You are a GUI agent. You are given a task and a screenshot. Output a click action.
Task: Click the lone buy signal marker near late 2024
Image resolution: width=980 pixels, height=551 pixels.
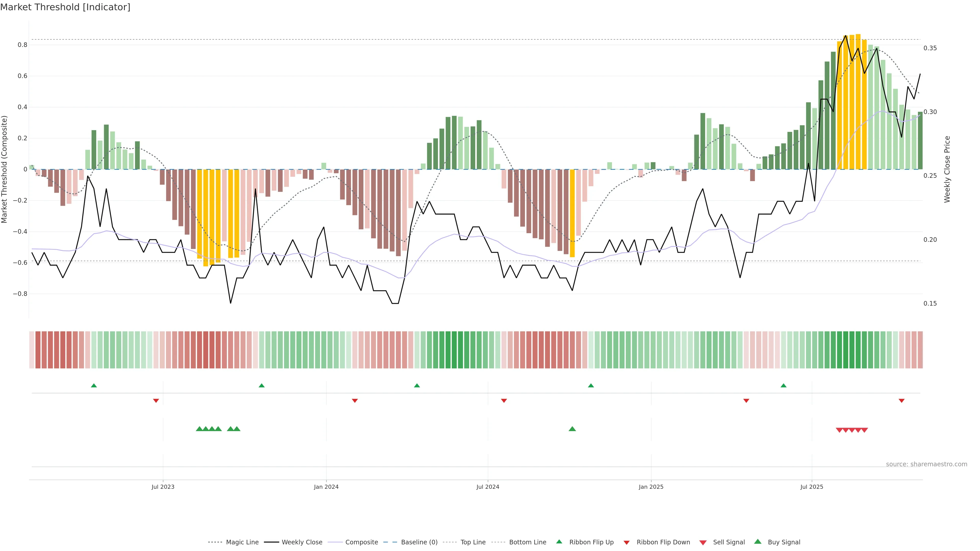tap(572, 429)
